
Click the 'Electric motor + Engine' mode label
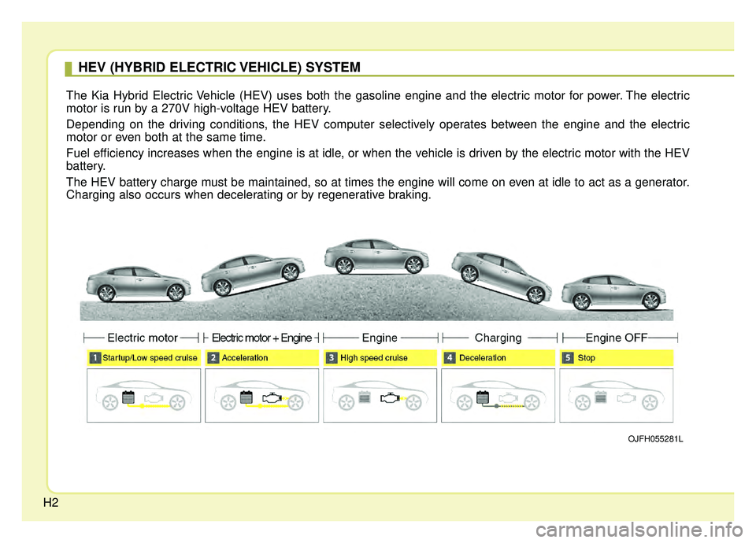pyautogui.click(x=261, y=338)
